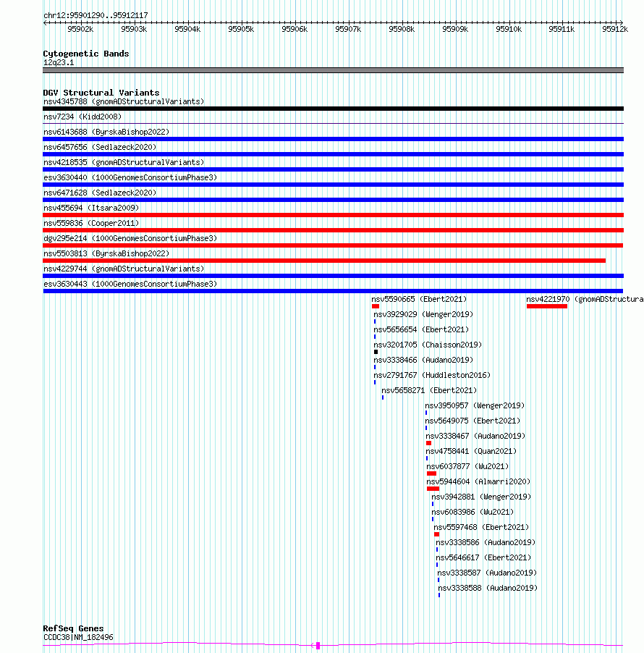Screen dimensions: 644x653
Task: Click the red bar under nsv6037877
Action: pyautogui.click(x=432, y=473)
